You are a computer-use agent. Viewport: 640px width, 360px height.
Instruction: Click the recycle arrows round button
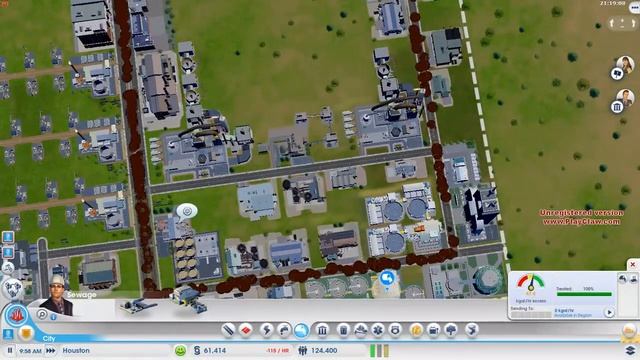coord(12,288)
